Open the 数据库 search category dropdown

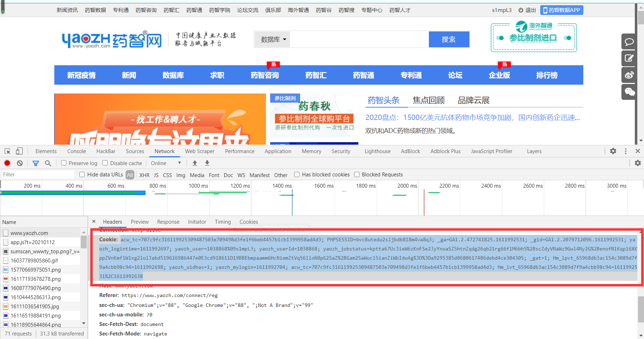pyautogui.click(x=273, y=40)
